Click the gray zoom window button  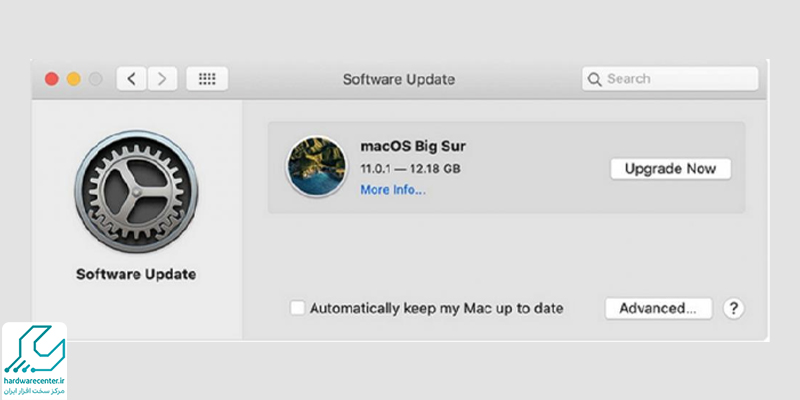click(96, 78)
